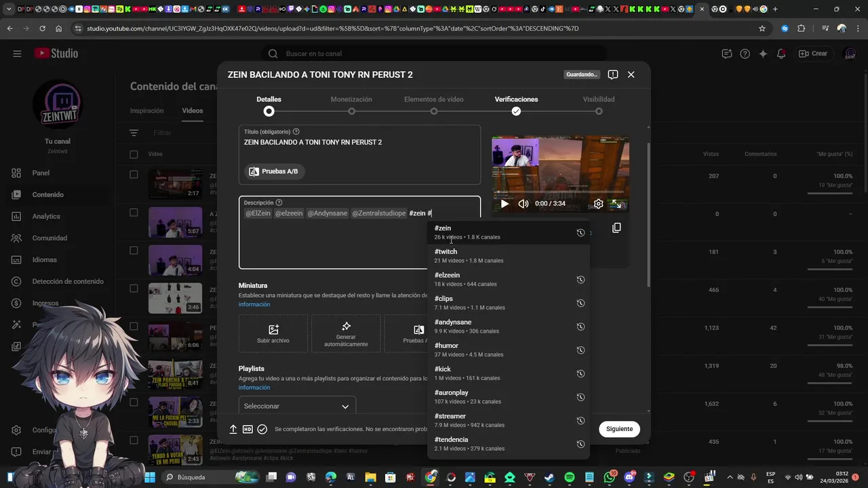The image size is (868, 488).
Task: Select the #twitch hashtag suggestion
Action: pos(509,256)
